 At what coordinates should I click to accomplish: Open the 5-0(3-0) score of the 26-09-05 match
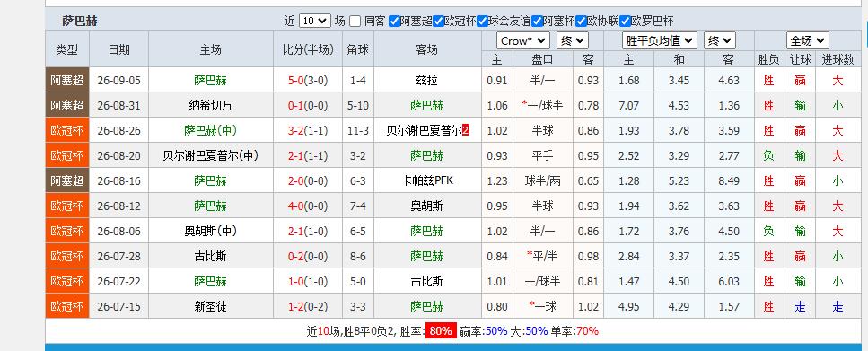(x=308, y=80)
